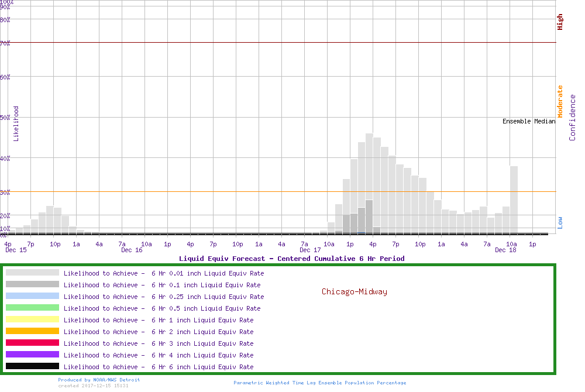Viewport: 585px width, 392px height.
Task: Click the Parametric Weighted Time Lag footer text
Action: pyautogui.click(x=319, y=383)
